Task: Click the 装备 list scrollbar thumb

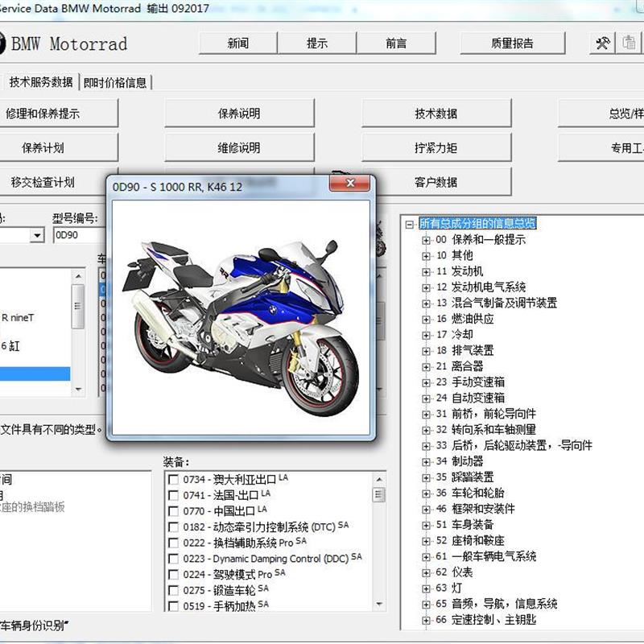Action: click(378, 494)
